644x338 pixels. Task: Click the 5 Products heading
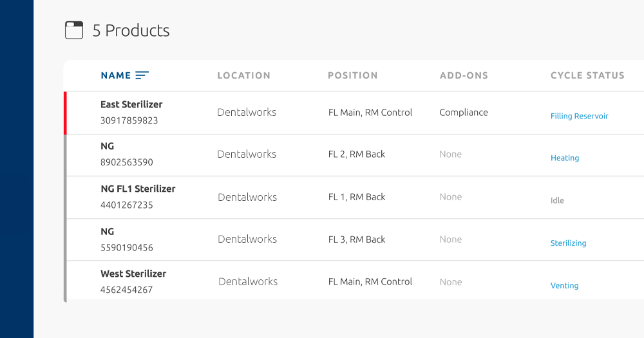coord(131,30)
